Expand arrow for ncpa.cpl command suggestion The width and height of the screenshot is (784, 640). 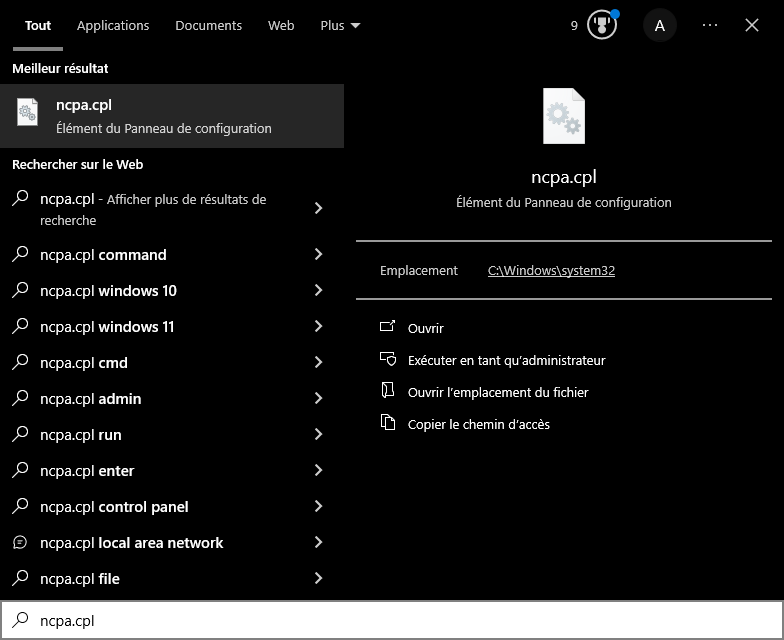[x=319, y=255]
